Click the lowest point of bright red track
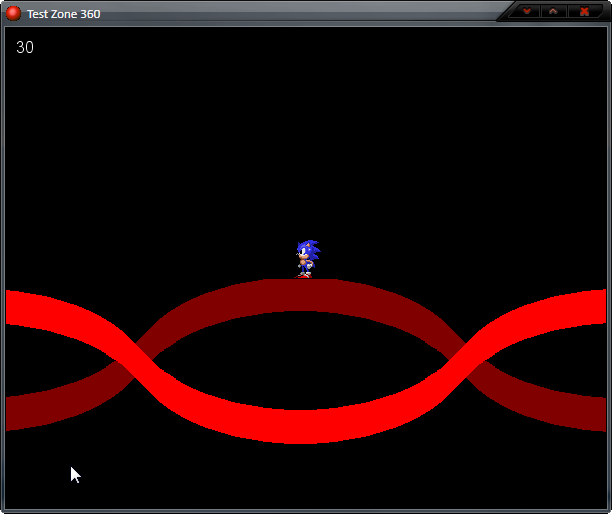This screenshot has height=514, width=612. click(300, 425)
